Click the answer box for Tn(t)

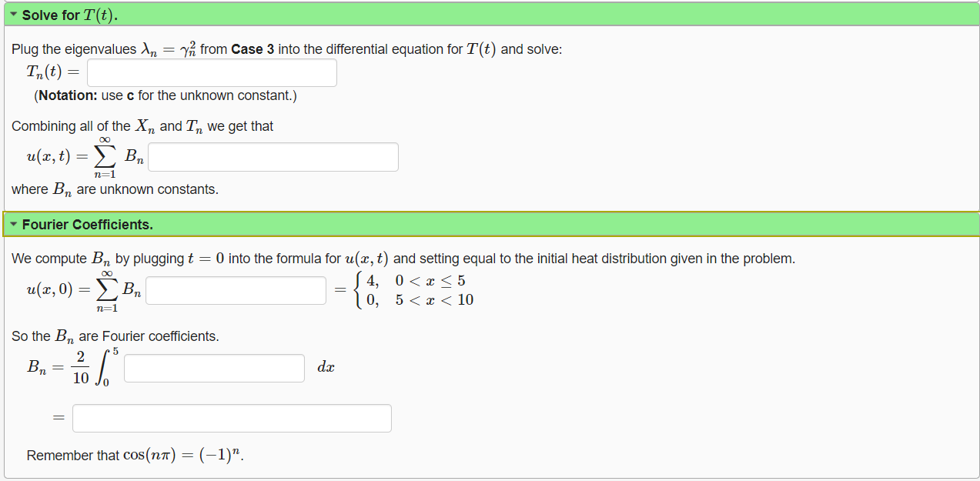coord(212,72)
